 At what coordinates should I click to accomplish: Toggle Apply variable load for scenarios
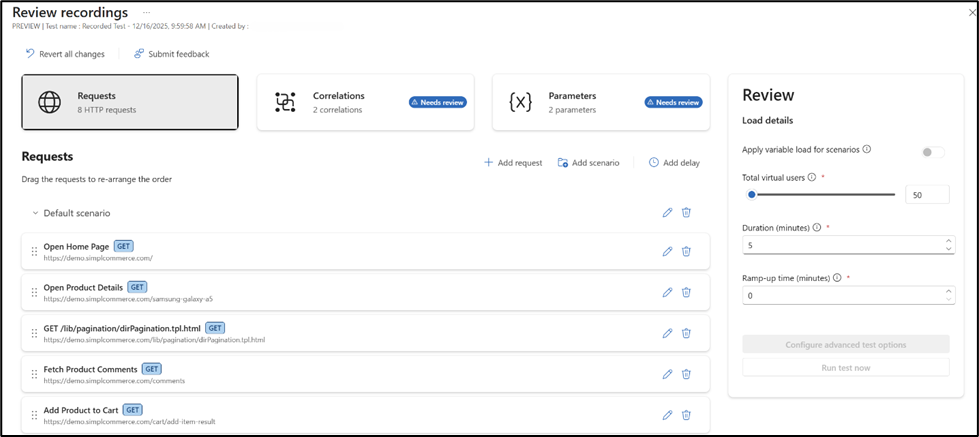[932, 152]
